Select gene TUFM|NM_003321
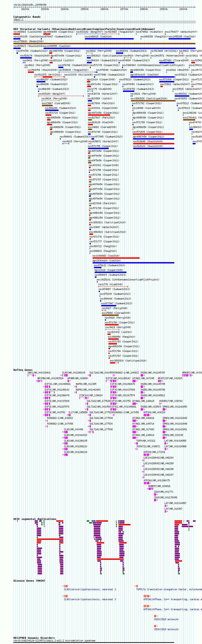The height and width of the screenshot is (644, 202). tap(146, 441)
